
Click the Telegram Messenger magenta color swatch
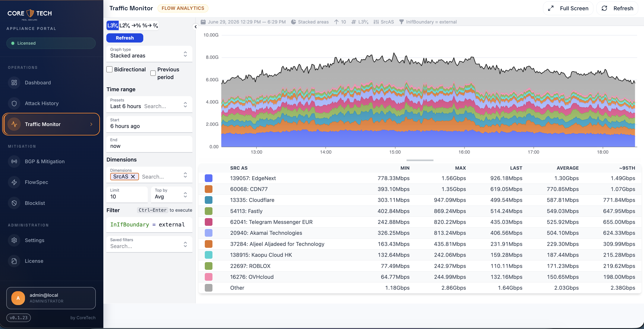(208, 222)
